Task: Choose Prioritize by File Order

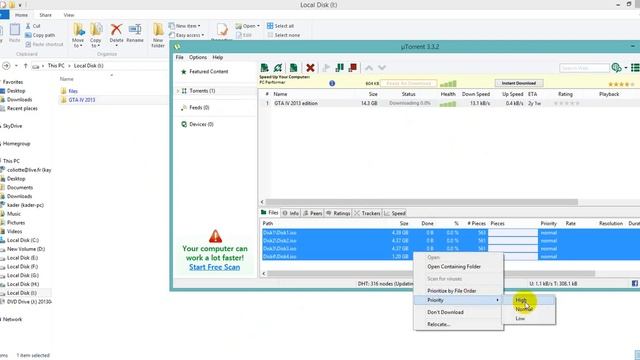Action: click(458, 291)
